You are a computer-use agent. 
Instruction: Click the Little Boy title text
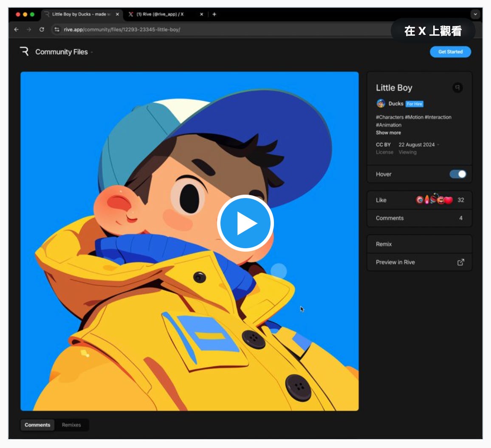(394, 88)
